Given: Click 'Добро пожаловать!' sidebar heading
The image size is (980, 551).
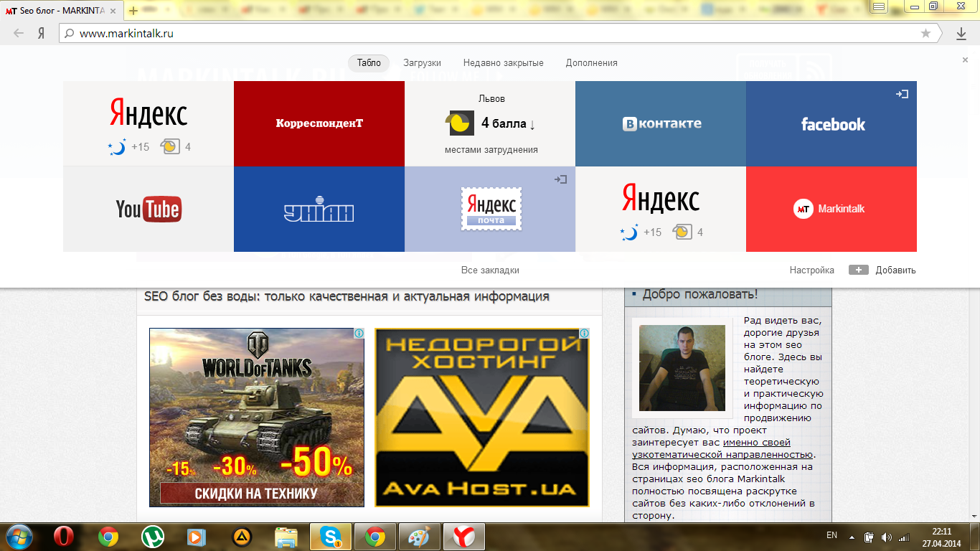Looking at the screenshot, I should click(700, 294).
